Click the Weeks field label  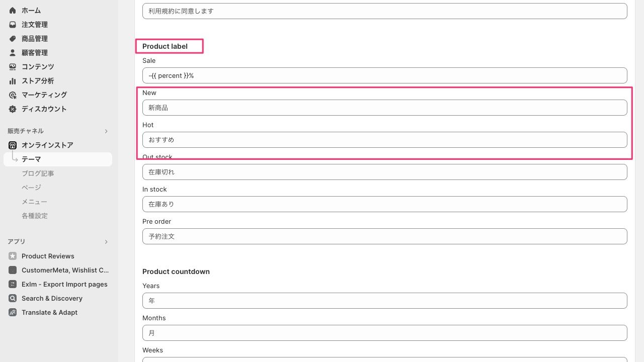pos(152,350)
